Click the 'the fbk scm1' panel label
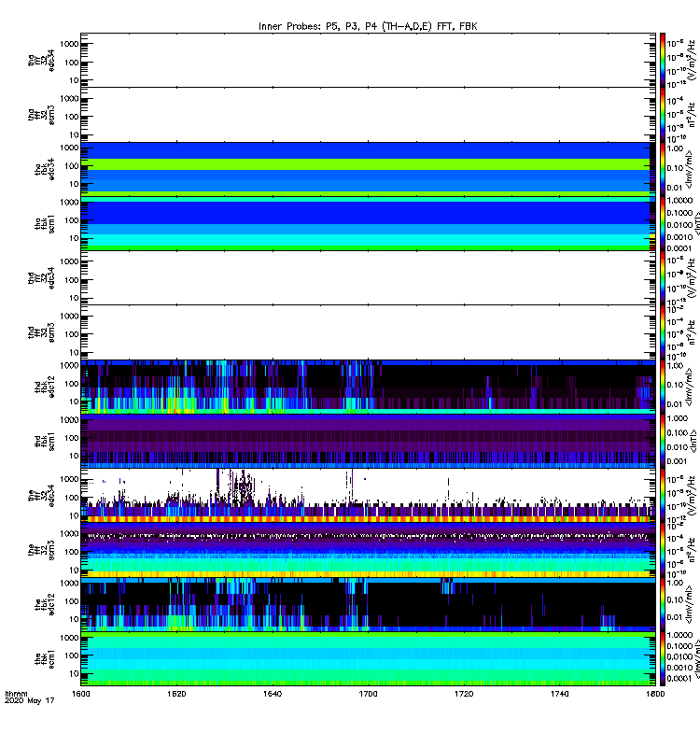Image resolution: width=700 pixels, height=747 pixels. [45, 659]
